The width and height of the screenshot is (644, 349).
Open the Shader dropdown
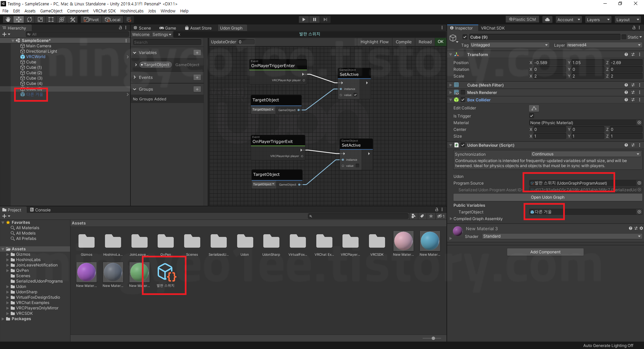click(x=562, y=236)
